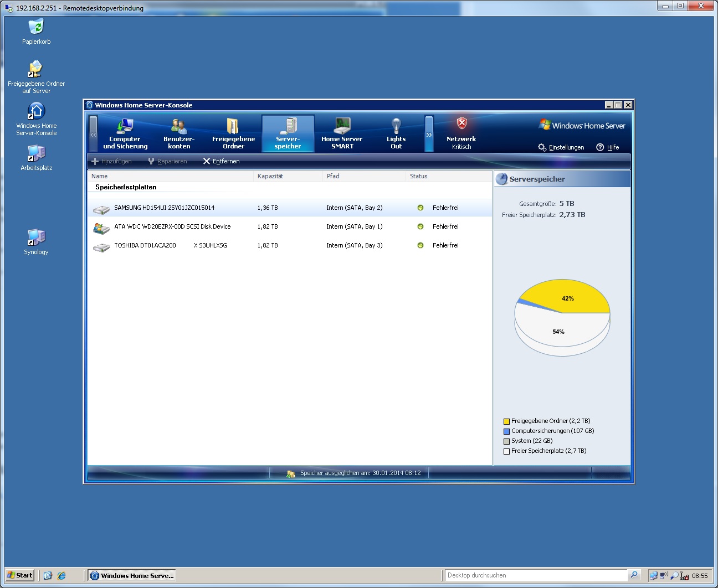Sort by Name column header
Screen dimensions: 718x588
click(x=171, y=176)
